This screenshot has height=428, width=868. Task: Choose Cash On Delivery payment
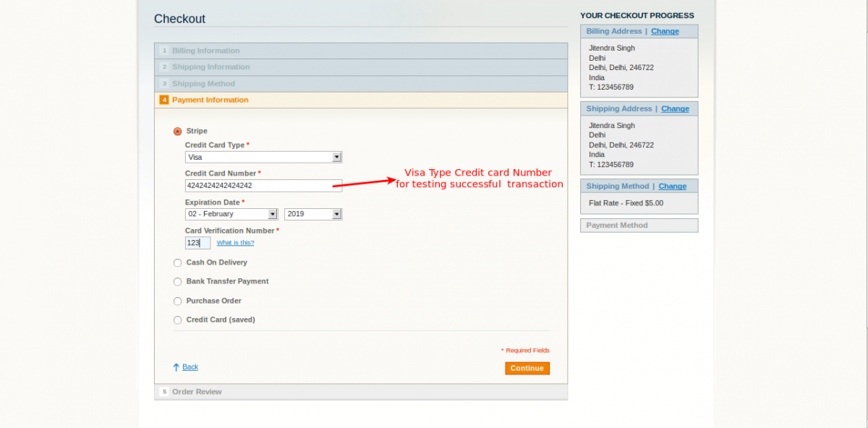[x=178, y=263]
